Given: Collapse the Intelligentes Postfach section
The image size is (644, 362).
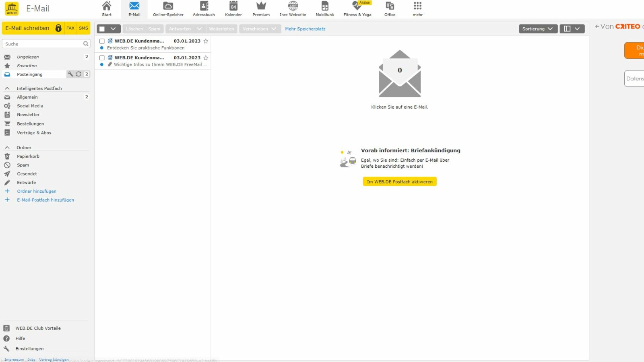Looking at the screenshot, I should click(x=7, y=88).
